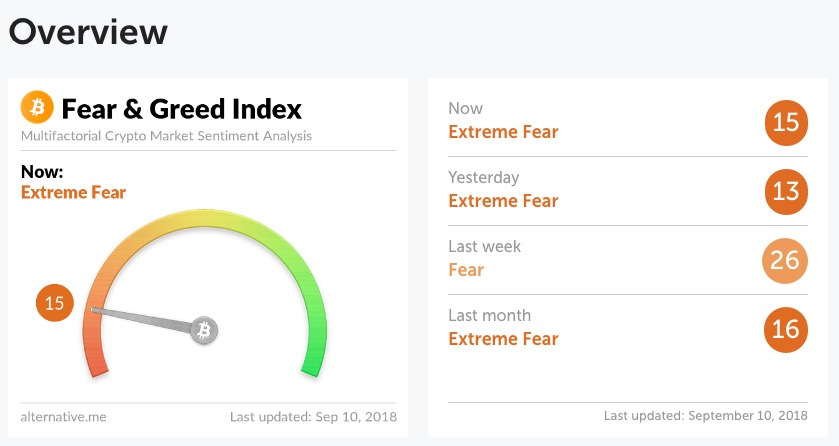The width and height of the screenshot is (839, 446).
Task: Click the yellow top of the gauge arc
Action: 205,218
